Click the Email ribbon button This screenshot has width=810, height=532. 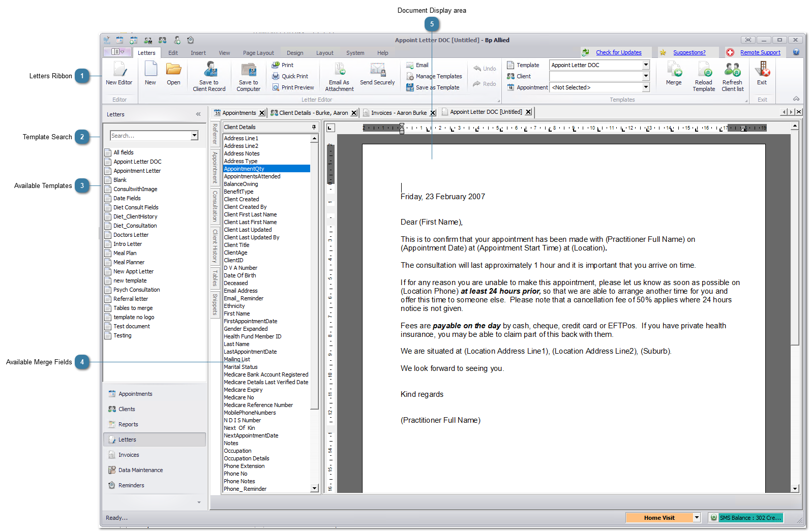point(417,65)
